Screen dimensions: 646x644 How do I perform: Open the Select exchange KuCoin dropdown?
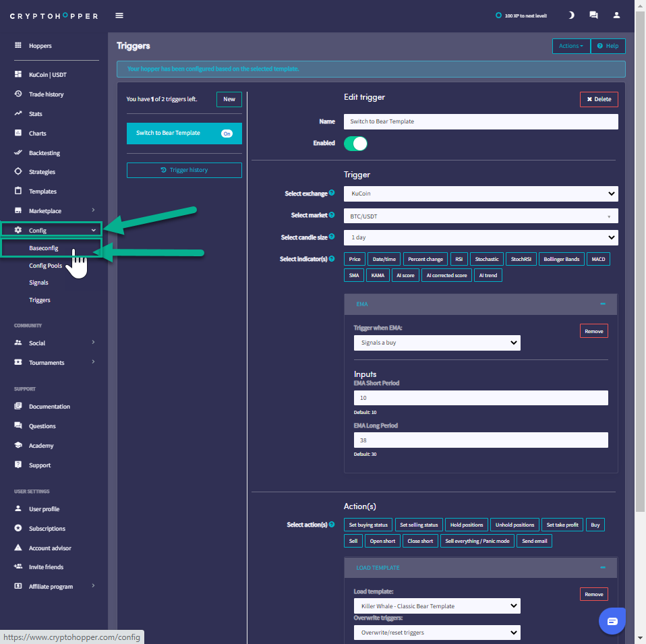(x=481, y=194)
